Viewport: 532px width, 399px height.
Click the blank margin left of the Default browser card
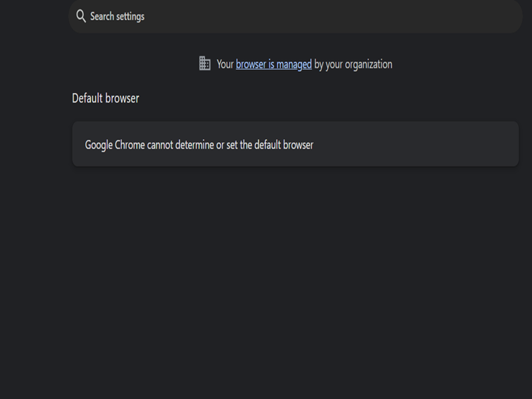[33, 144]
